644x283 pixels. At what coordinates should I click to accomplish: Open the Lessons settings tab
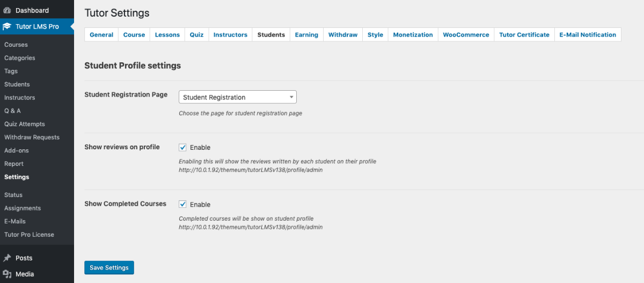pyautogui.click(x=167, y=34)
